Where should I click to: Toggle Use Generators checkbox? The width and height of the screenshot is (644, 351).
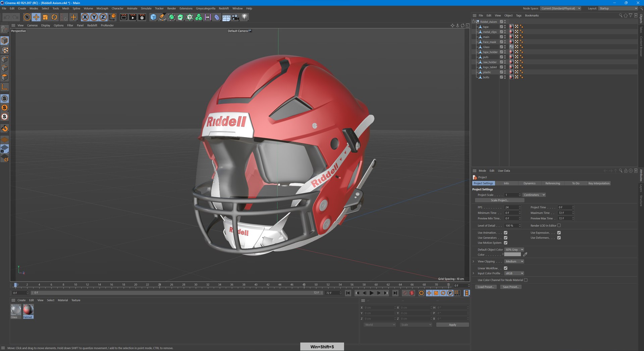pos(505,237)
